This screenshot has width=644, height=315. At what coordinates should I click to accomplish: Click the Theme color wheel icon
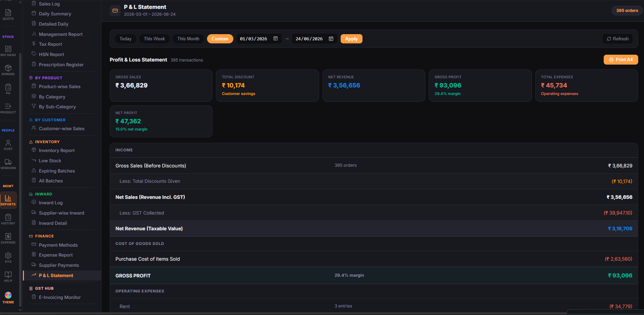(8, 295)
